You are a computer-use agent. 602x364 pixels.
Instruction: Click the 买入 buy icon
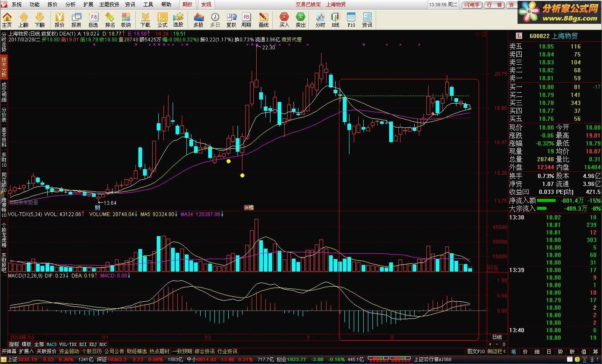pyautogui.click(x=284, y=20)
